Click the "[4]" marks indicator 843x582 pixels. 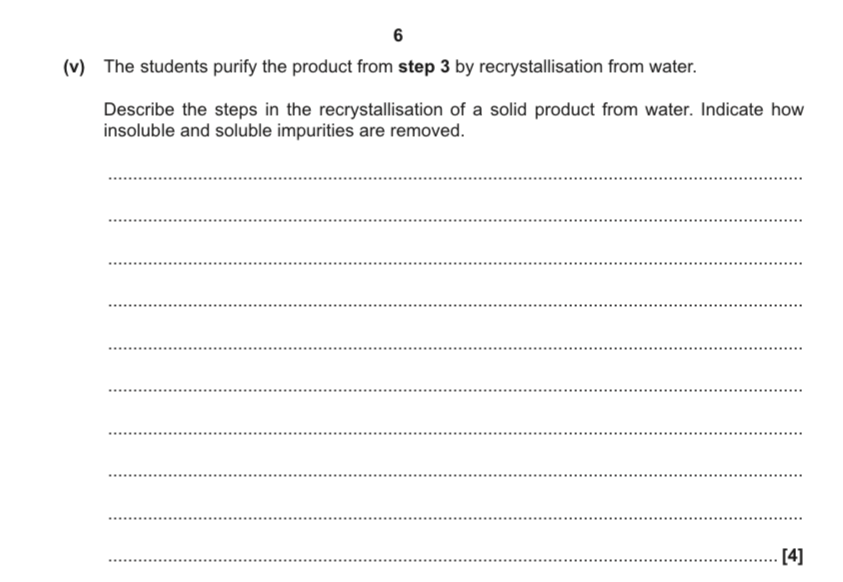(791, 556)
